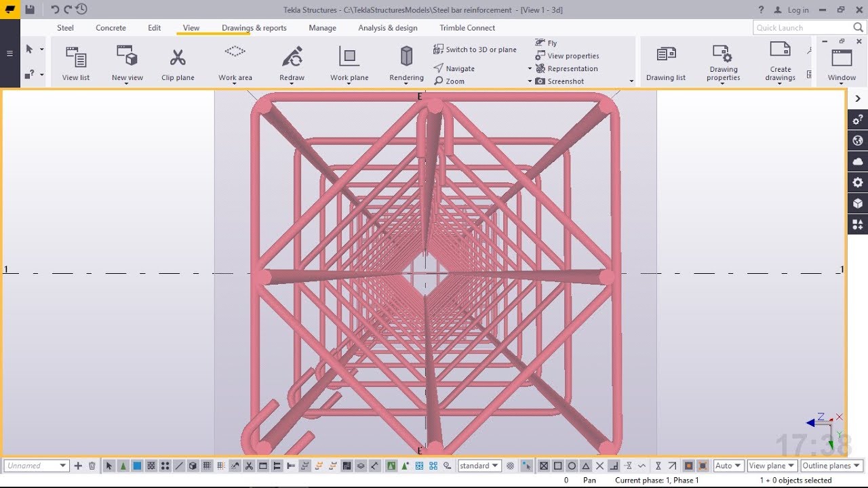Toggle the scissors Select cuts switch
The image size is (868, 488).
(x=249, y=466)
